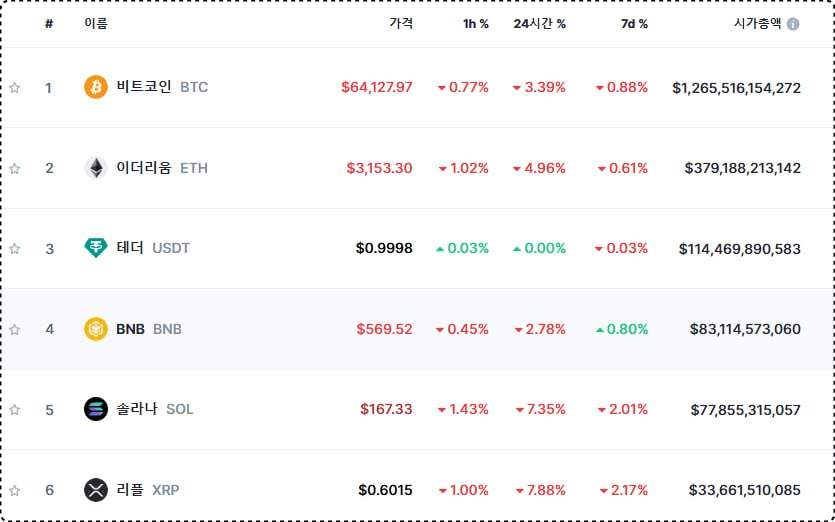Click the Bitcoin orange logo icon

coord(96,87)
